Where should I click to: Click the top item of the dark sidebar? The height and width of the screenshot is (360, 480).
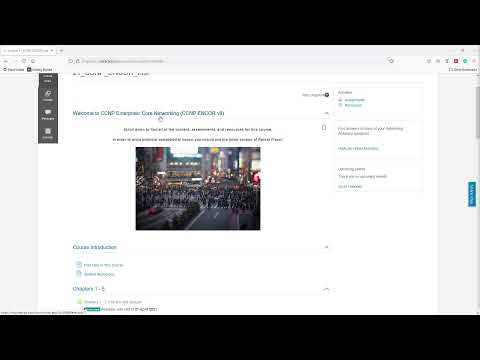click(x=48, y=78)
